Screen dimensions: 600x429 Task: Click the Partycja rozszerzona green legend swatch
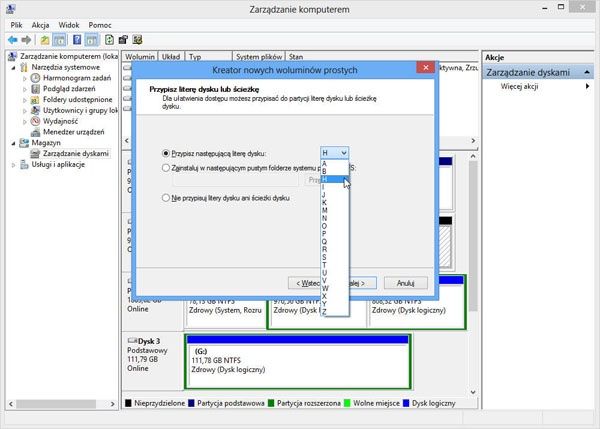(271, 403)
